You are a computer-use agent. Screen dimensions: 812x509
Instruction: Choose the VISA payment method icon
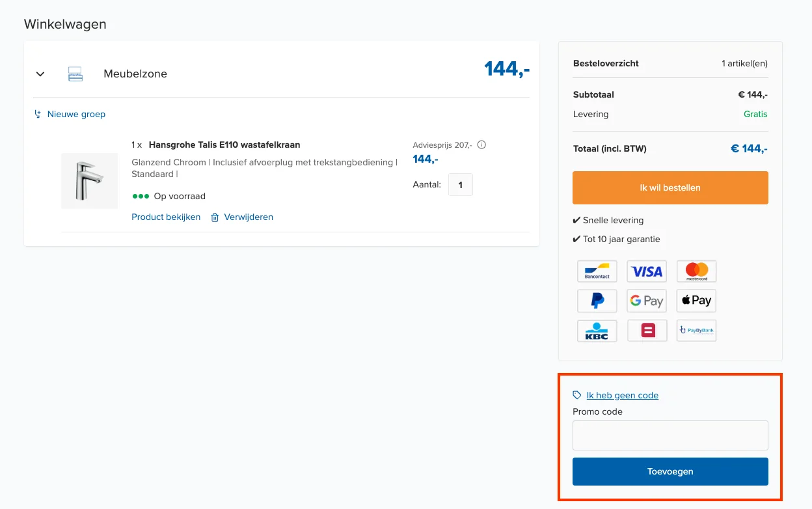646,271
